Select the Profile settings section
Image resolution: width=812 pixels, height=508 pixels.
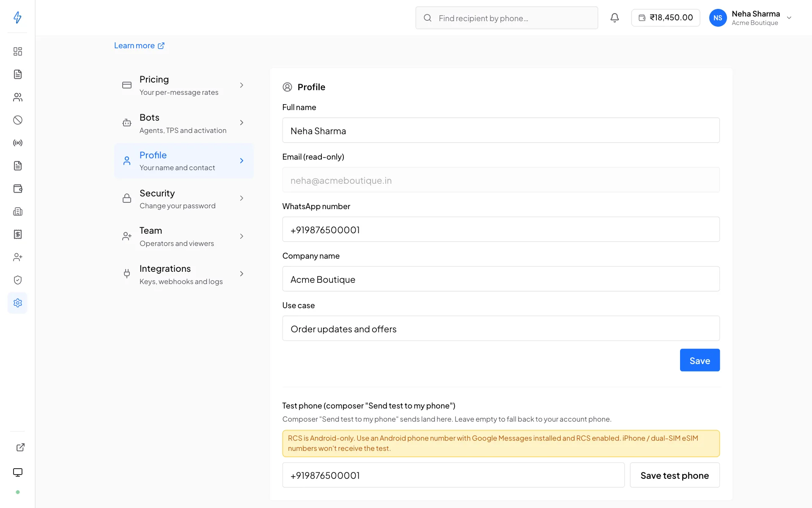pyautogui.click(x=184, y=161)
